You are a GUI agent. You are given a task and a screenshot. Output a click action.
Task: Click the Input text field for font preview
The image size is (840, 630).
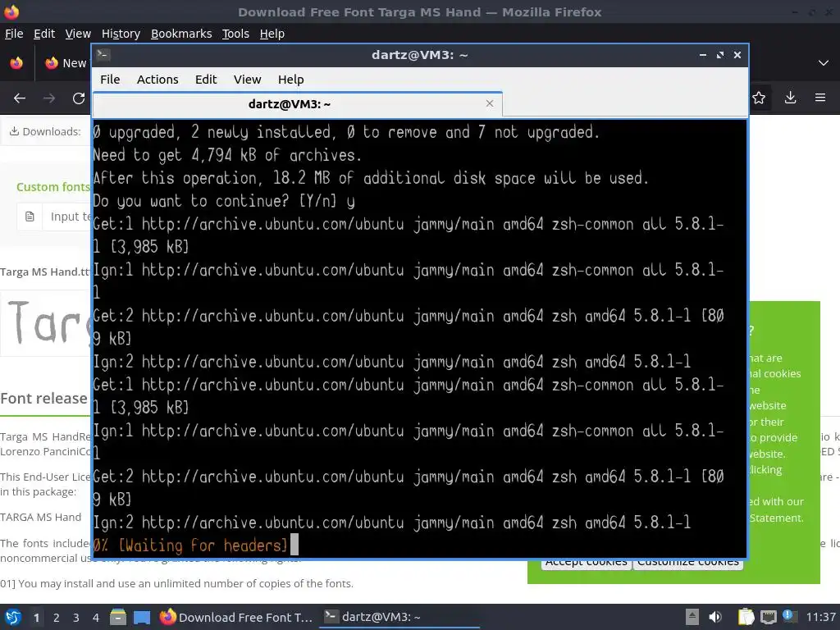coord(67,217)
